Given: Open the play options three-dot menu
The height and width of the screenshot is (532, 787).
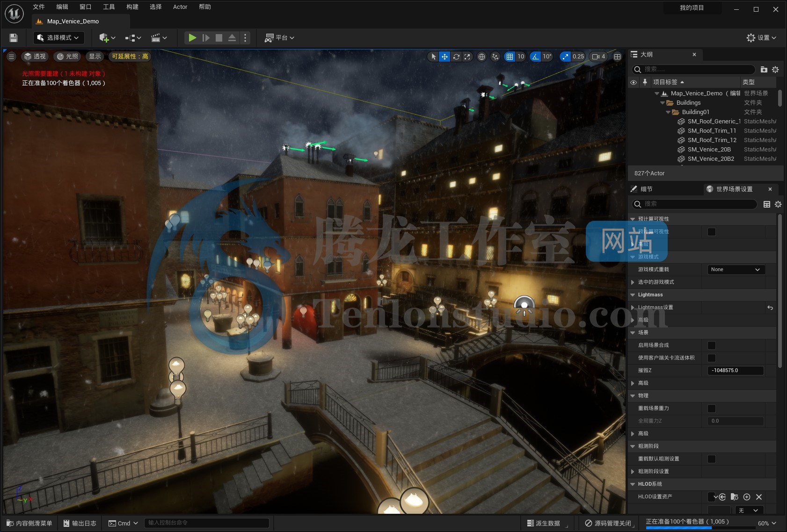Looking at the screenshot, I should pyautogui.click(x=245, y=38).
